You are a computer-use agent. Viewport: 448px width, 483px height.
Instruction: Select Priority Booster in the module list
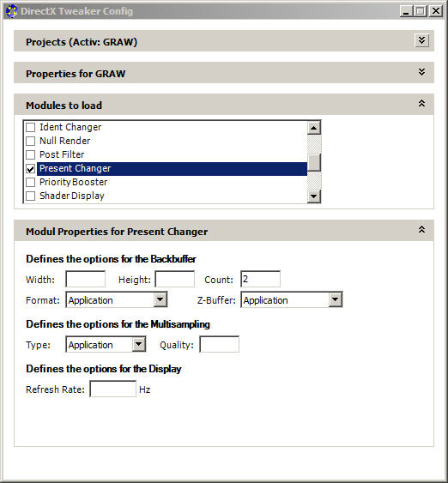coord(73,182)
